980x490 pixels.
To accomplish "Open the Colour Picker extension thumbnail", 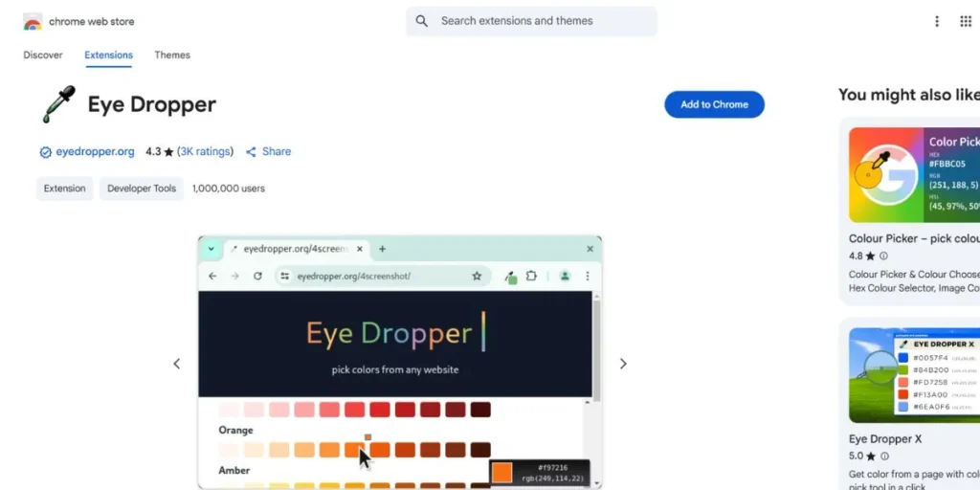I will tap(914, 175).
